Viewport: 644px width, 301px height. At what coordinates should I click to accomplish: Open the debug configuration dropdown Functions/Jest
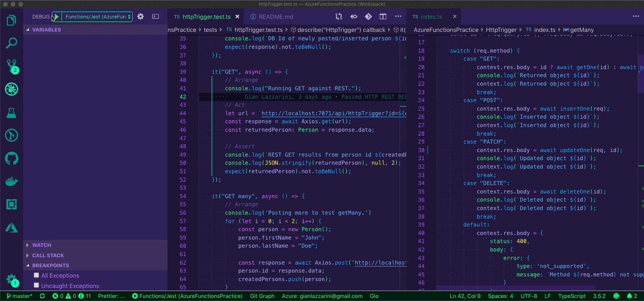coord(98,17)
